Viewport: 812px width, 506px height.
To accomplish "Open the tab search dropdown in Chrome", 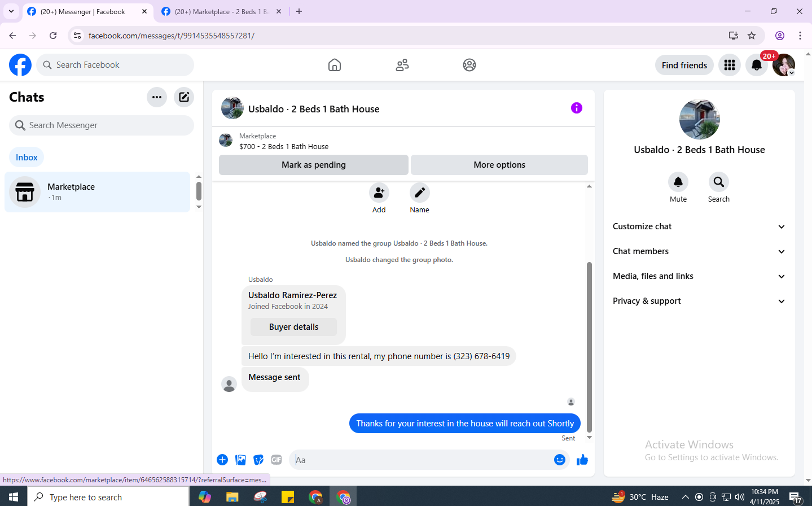I will 11,11.
